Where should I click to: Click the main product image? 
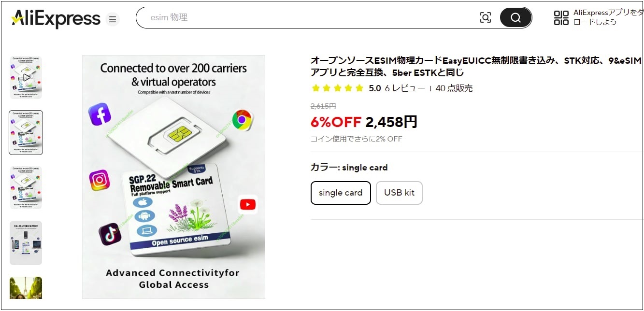173,177
